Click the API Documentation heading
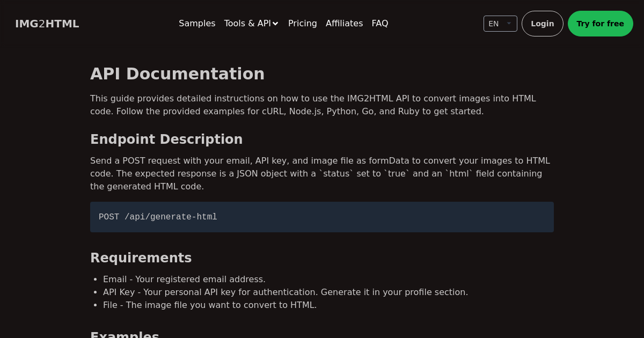Screen dimensions: 644x338 (178, 74)
